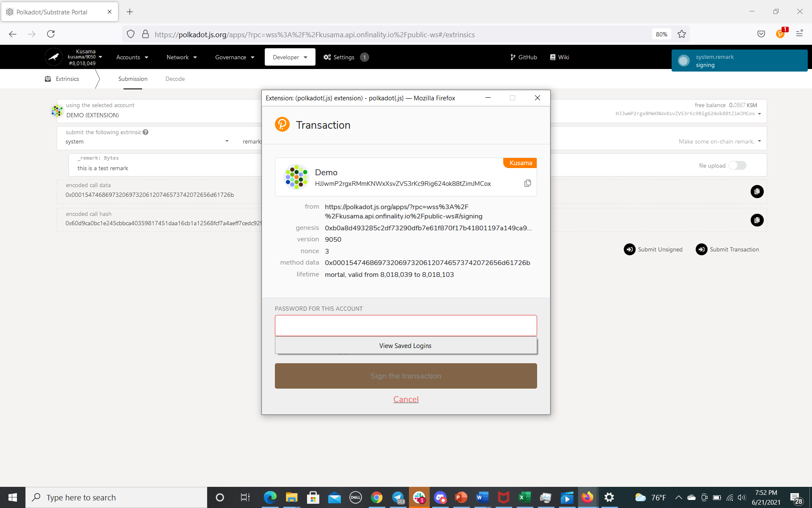Click View Saved Logins option
Screen dimensions: 812x508
(406, 345)
